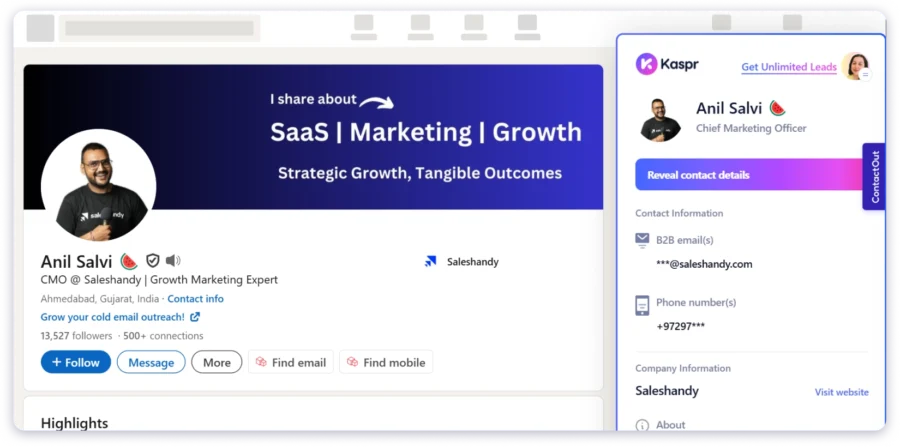Click the Message button
The image size is (900, 447).
[x=151, y=362]
